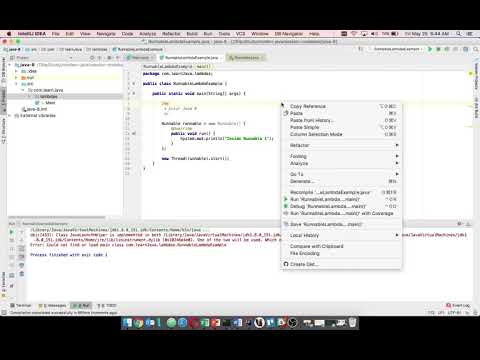Click the status bar tool window toggle icon
This screenshot has height=360, width=480.
(4, 313)
